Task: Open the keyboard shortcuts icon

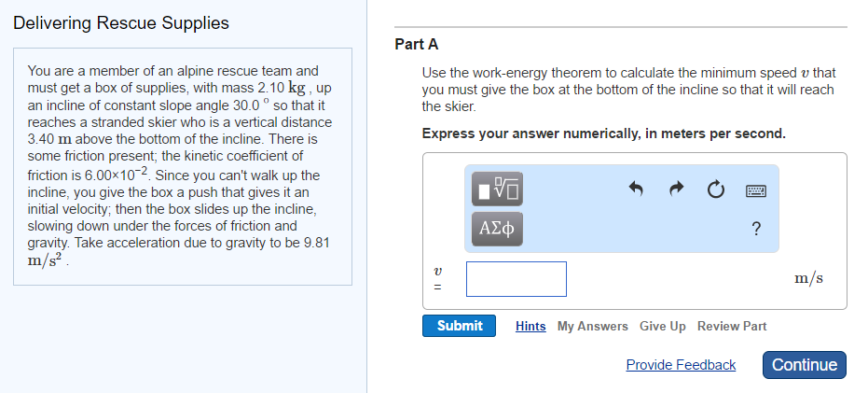Action: tap(755, 190)
